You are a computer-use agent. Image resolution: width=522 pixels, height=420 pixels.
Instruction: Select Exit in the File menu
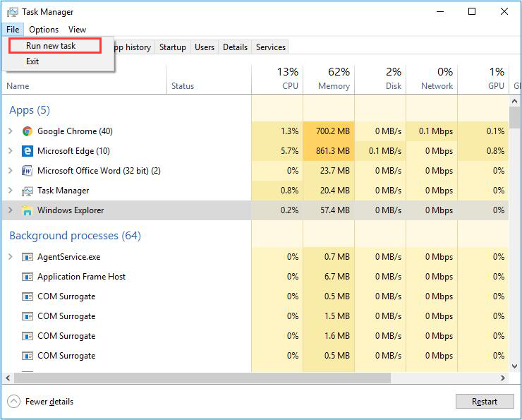(32, 61)
